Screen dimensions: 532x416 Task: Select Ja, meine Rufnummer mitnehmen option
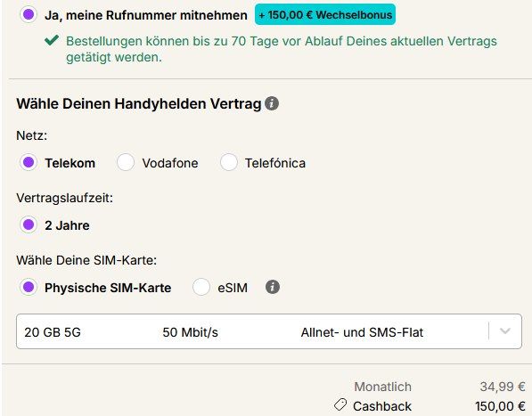tap(29, 15)
